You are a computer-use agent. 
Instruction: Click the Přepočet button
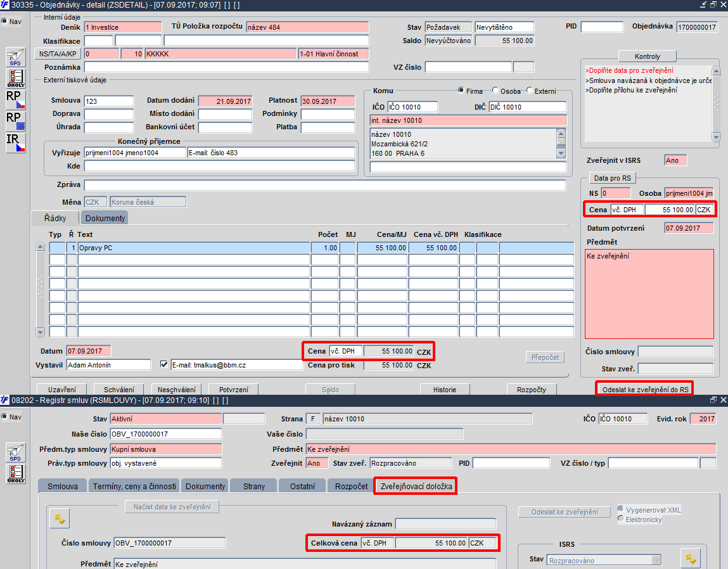545,357
